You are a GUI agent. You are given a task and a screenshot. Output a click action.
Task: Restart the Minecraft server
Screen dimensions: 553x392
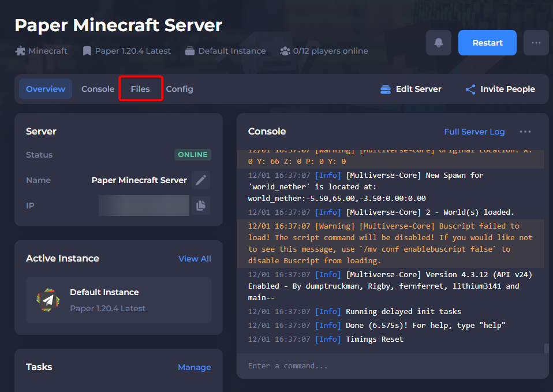coord(487,43)
